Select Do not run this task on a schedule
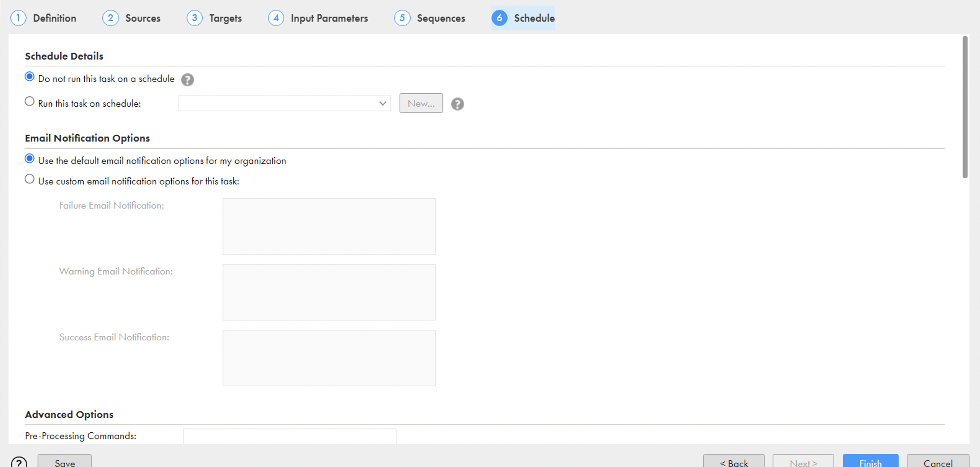Image resolution: width=980 pixels, height=467 pixels. (x=29, y=78)
